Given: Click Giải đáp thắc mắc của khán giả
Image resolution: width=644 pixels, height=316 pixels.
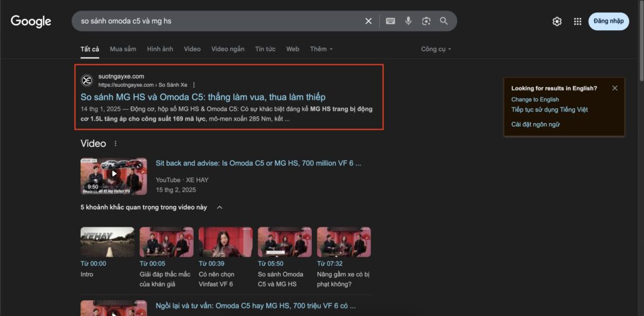Looking at the screenshot, I should point(165,279).
